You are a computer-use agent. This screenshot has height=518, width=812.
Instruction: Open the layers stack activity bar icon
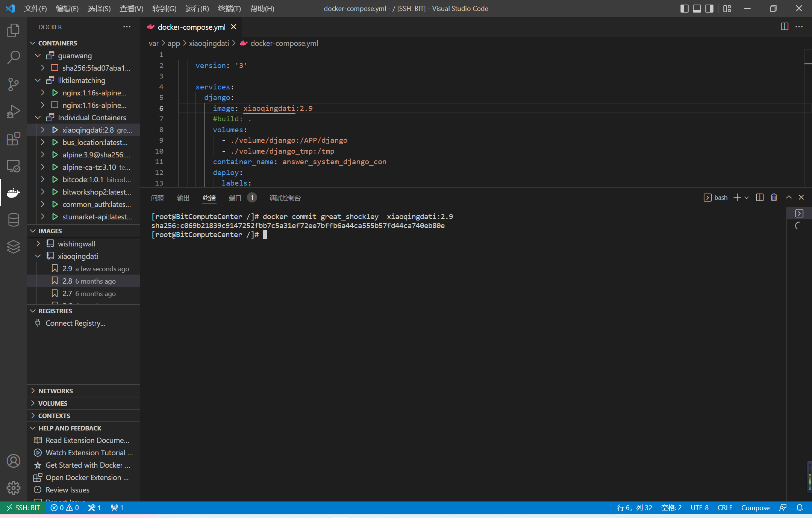click(x=14, y=247)
